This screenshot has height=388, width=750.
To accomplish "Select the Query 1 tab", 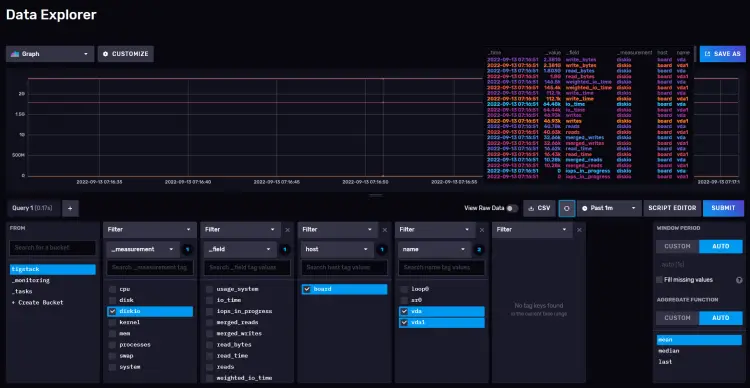I will click(x=33, y=208).
